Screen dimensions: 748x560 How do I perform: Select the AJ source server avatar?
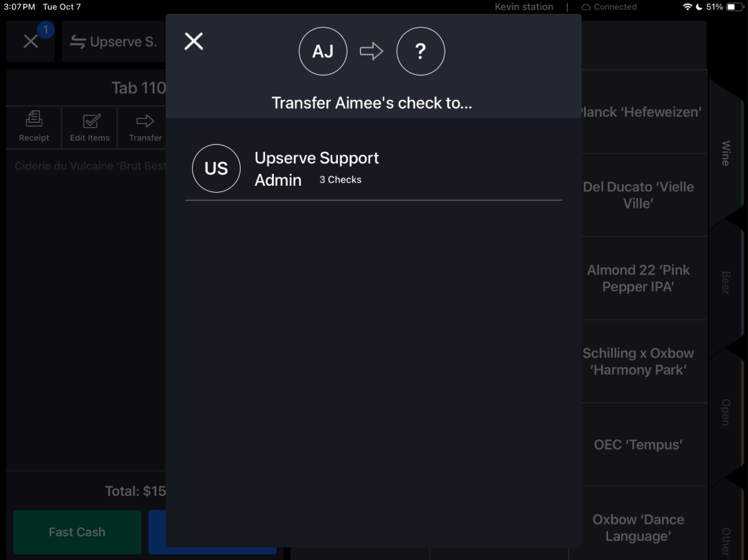tap(323, 51)
